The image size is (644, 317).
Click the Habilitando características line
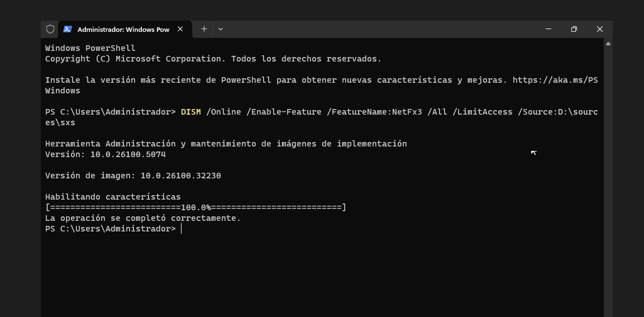[x=113, y=197]
